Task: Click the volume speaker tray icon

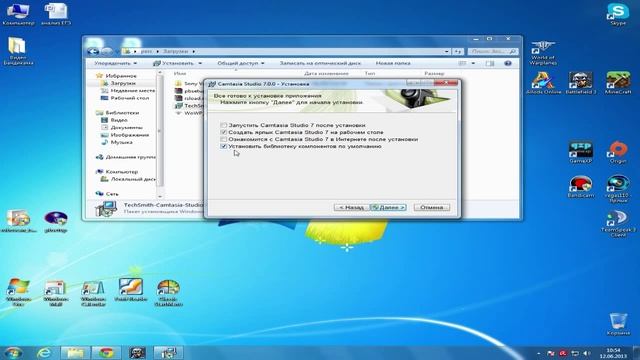Action: point(587,353)
